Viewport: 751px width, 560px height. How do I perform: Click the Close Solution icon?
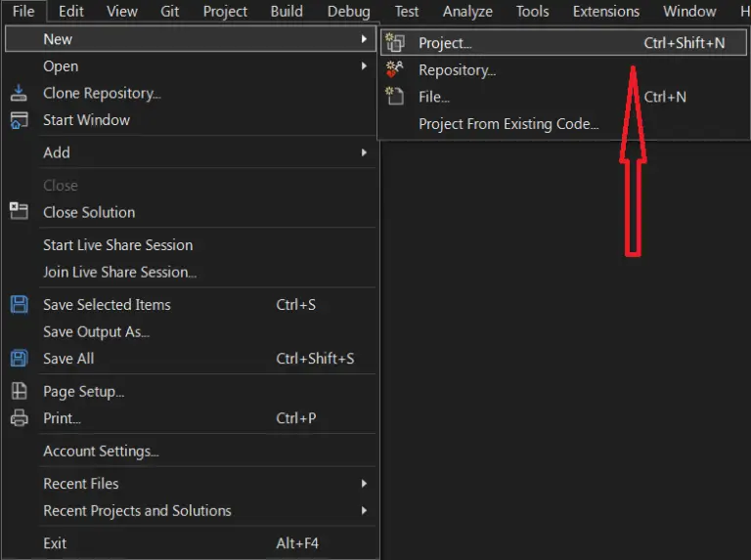pyautogui.click(x=19, y=211)
